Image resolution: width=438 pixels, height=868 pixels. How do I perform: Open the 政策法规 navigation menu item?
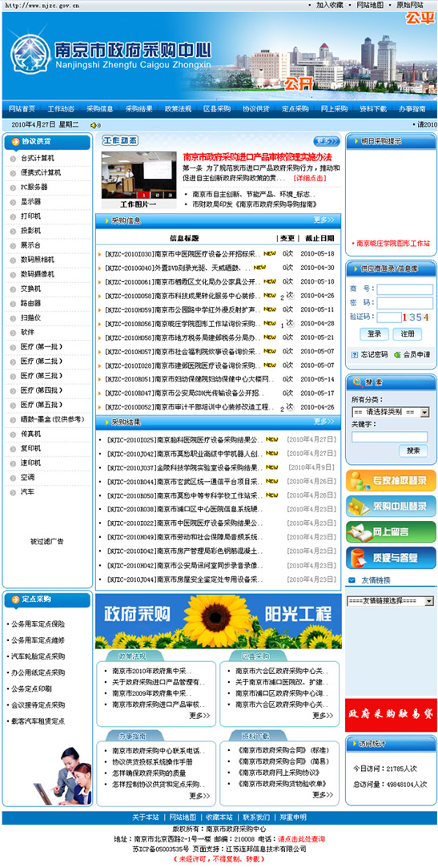point(178,108)
